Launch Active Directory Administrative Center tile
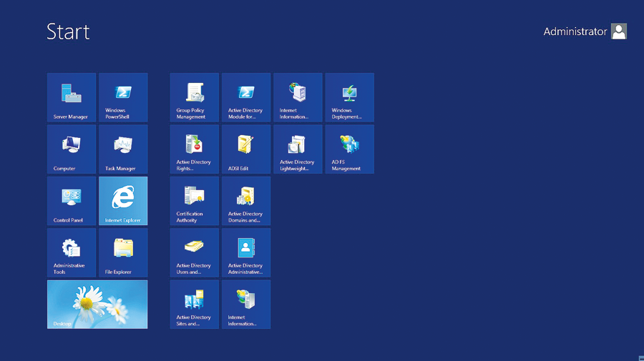The height and width of the screenshot is (361, 644). 246,253
